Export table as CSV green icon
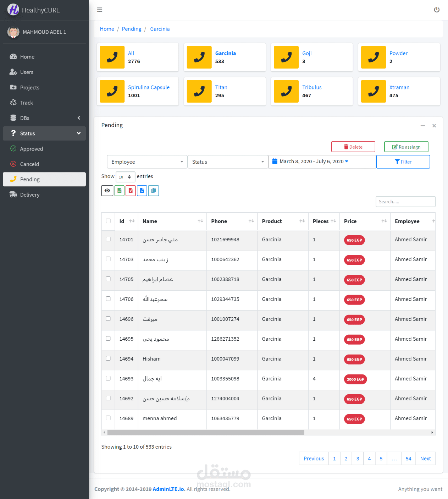The width and height of the screenshot is (448, 499). pyautogui.click(x=120, y=191)
